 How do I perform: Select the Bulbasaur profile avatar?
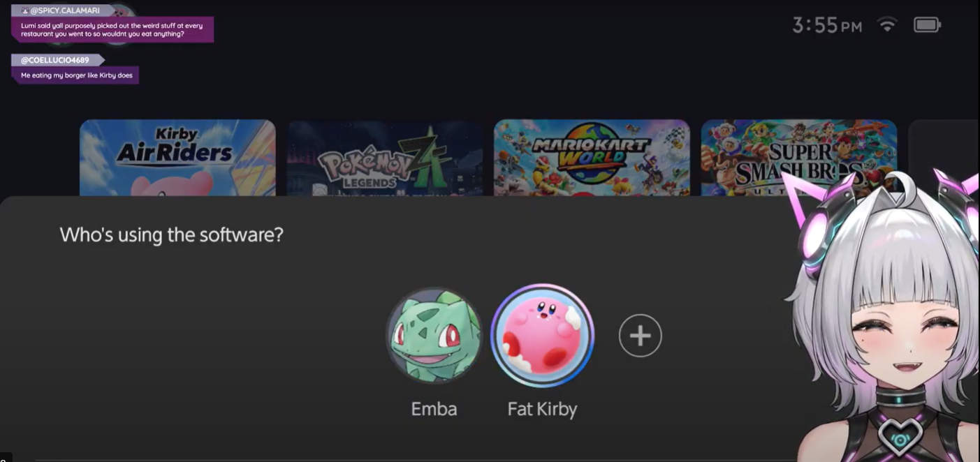[x=434, y=336]
